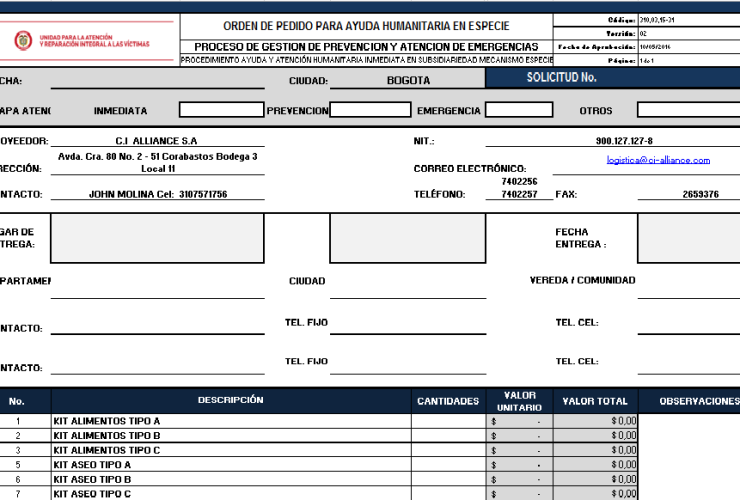
Task: Select the C.I ALLIANCE S.A supplier cell
Action: [157, 141]
